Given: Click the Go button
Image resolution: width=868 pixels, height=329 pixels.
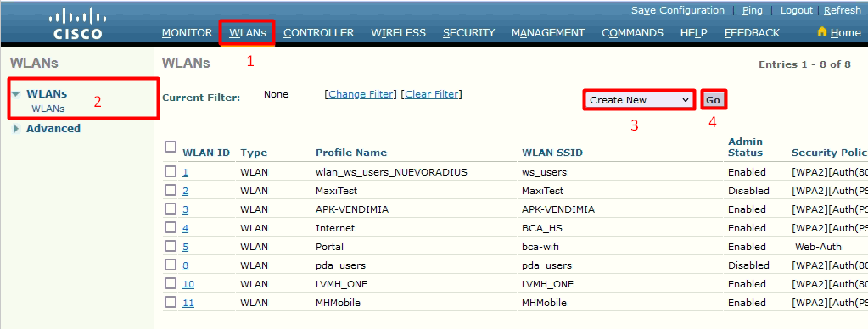Looking at the screenshot, I should [713, 100].
